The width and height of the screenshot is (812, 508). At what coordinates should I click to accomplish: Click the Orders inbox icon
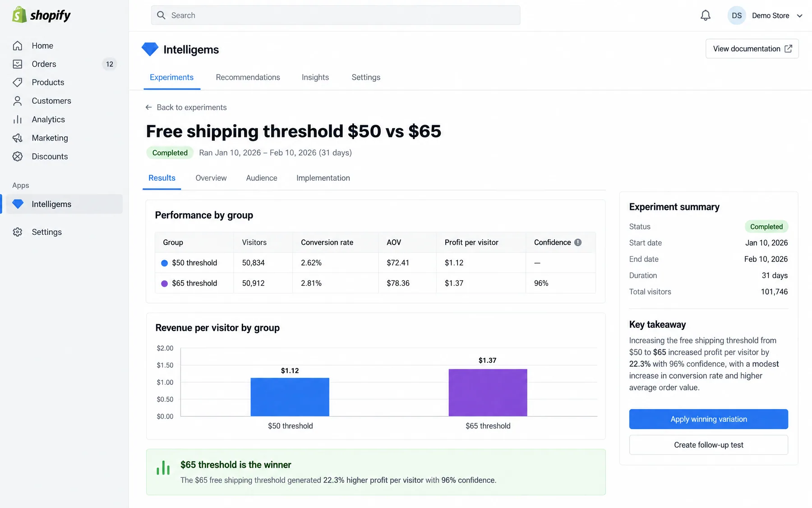(18, 64)
